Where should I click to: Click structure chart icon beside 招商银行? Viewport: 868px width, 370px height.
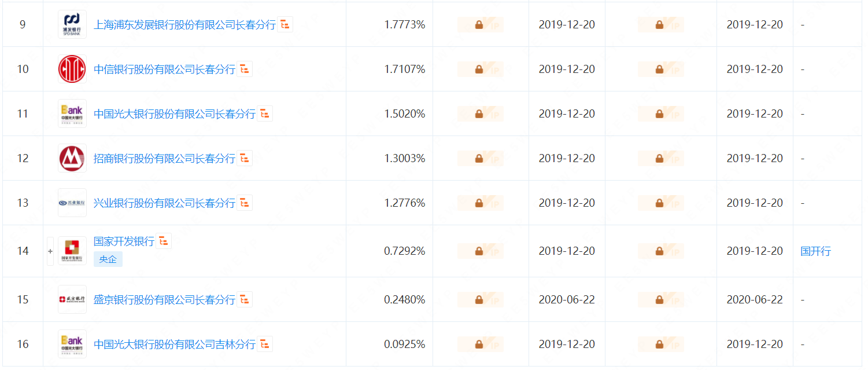coord(245,158)
